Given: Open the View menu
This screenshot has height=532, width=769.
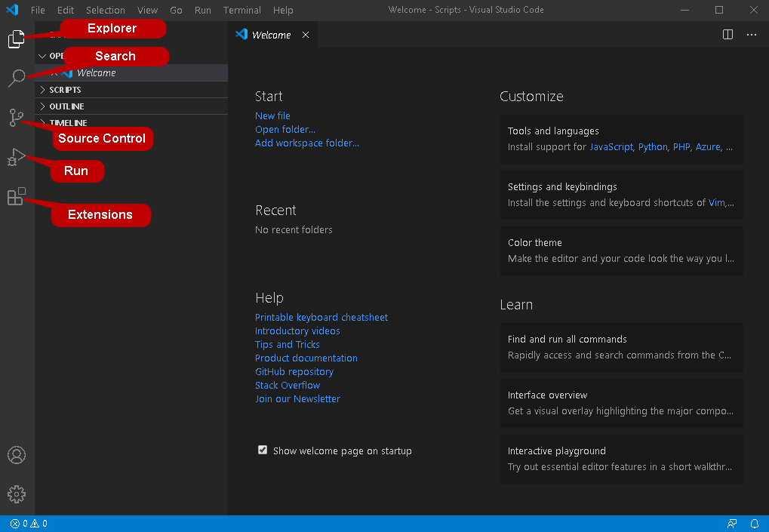Looking at the screenshot, I should (x=147, y=10).
